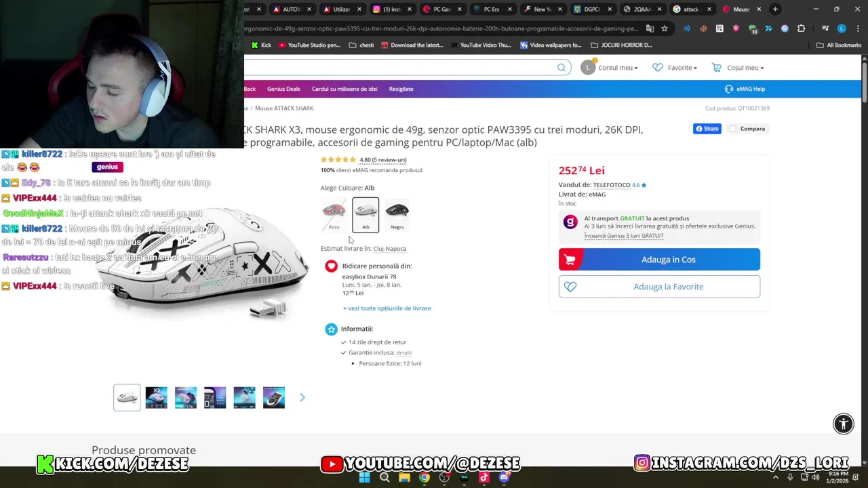Open a new browser tab with plus

(775, 9)
